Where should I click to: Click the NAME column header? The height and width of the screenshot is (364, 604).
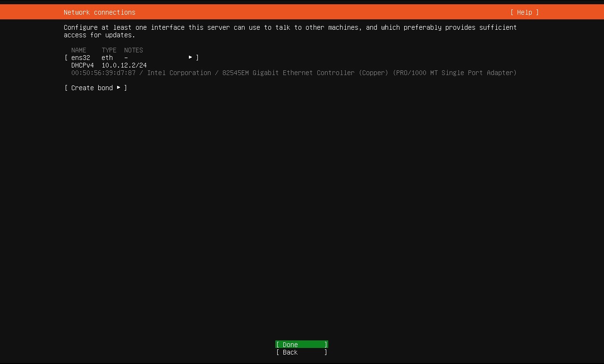tap(78, 50)
